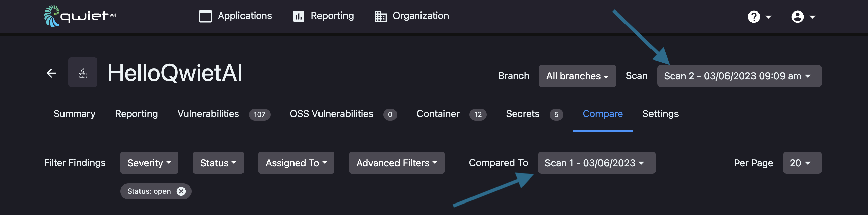Click the Per Page label
868x215 pixels.
coord(754,163)
